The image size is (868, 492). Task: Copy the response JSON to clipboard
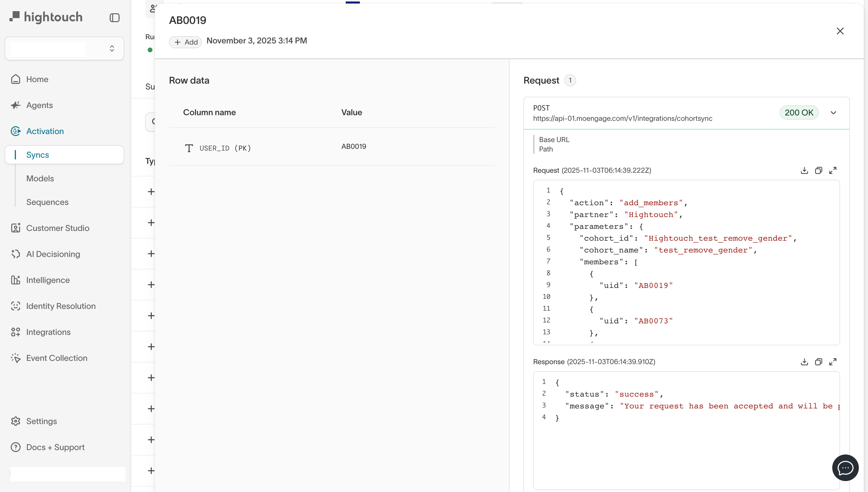pos(818,362)
